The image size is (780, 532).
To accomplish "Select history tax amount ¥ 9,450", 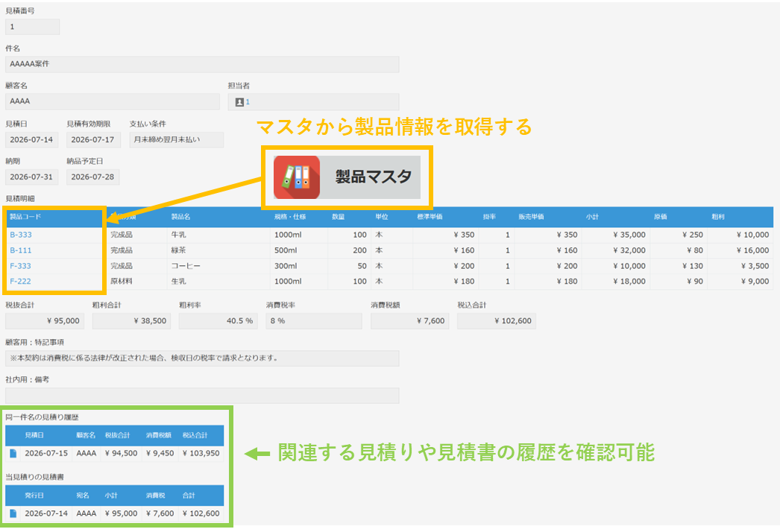I will 160,453.
